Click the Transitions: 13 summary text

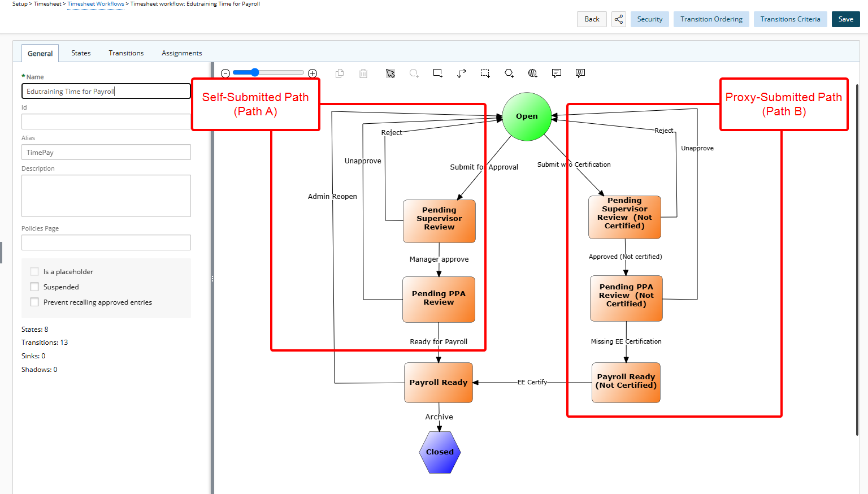pyautogui.click(x=45, y=343)
